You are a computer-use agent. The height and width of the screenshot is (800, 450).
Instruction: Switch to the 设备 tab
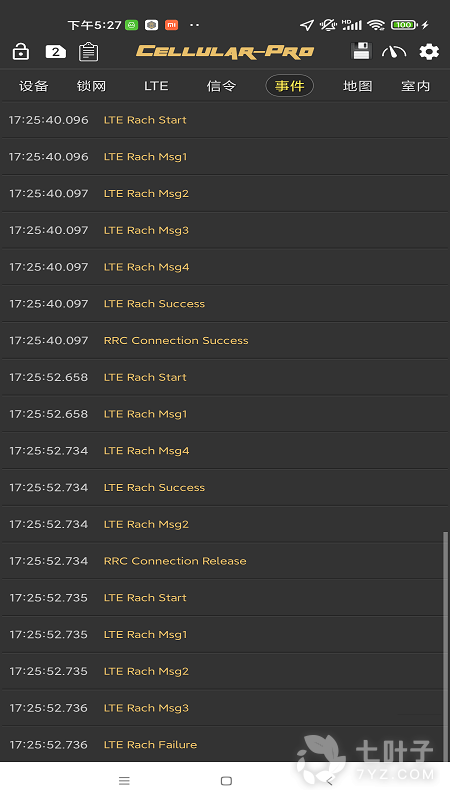(x=34, y=86)
